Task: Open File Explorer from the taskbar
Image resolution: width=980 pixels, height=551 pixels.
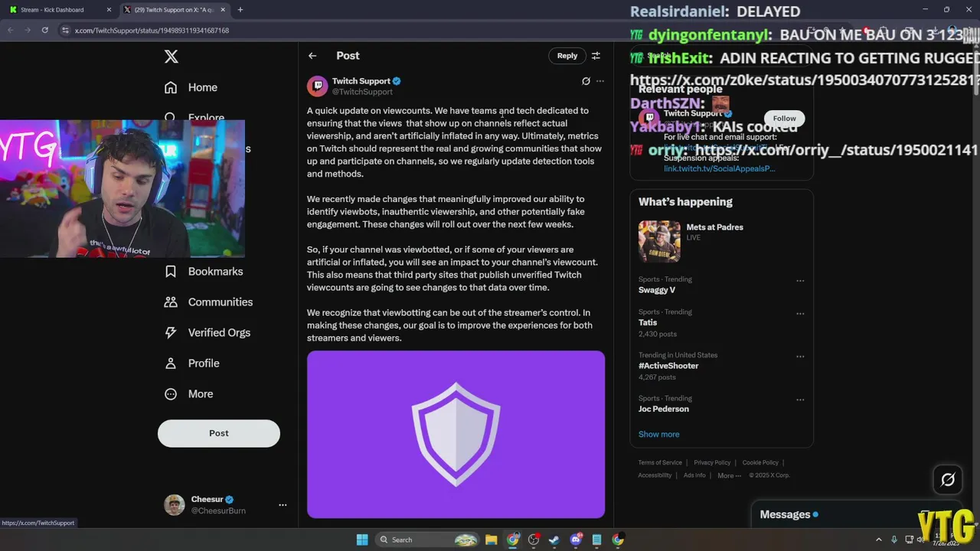Action: (x=492, y=540)
